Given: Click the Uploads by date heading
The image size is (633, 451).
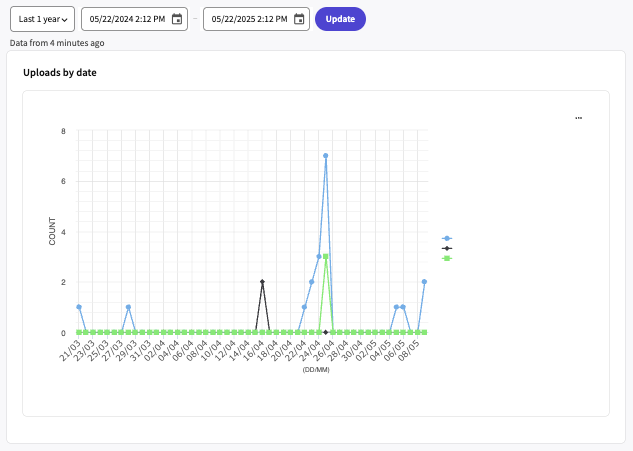Looking at the screenshot, I should [59, 73].
